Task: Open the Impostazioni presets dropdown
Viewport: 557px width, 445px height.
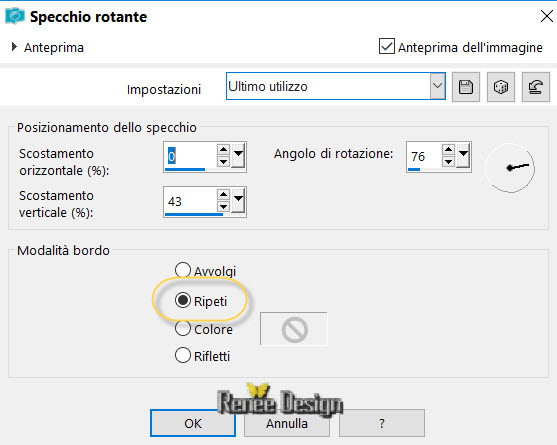Action: pyautogui.click(x=438, y=86)
